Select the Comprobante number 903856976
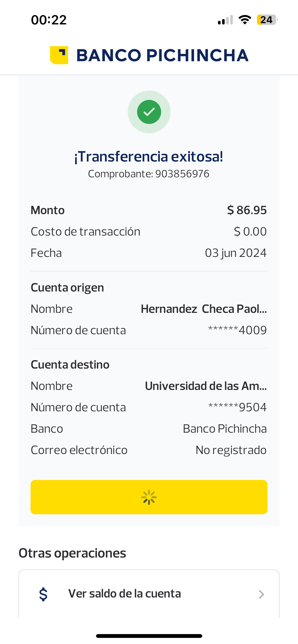The height and width of the screenshot is (644, 298). click(x=182, y=174)
